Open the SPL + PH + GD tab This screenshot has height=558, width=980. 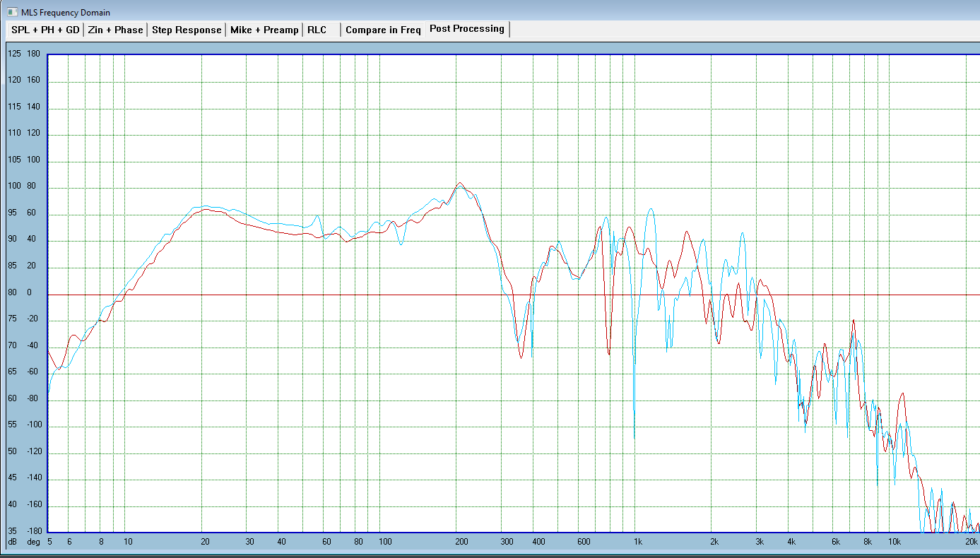pos(45,30)
